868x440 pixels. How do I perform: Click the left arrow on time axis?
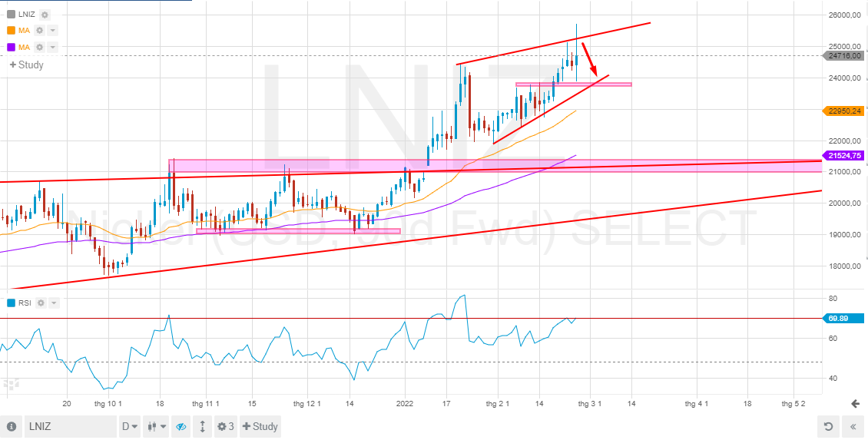point(855,404)
